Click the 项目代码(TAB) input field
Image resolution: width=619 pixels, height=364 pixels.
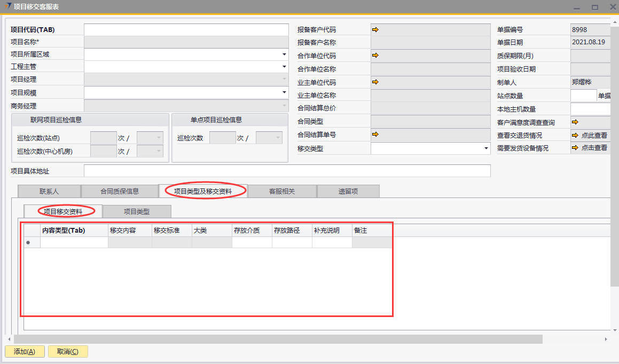(x=186, y=30)
